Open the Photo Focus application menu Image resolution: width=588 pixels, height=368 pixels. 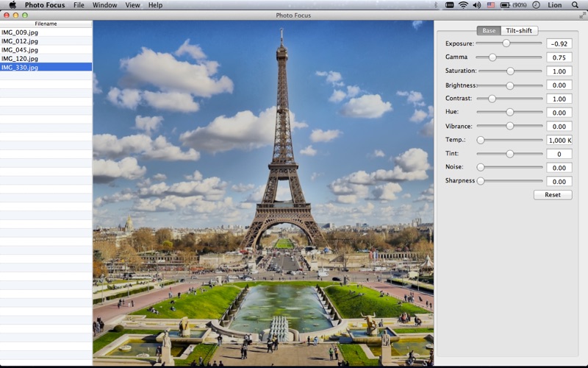coord(45,5)
